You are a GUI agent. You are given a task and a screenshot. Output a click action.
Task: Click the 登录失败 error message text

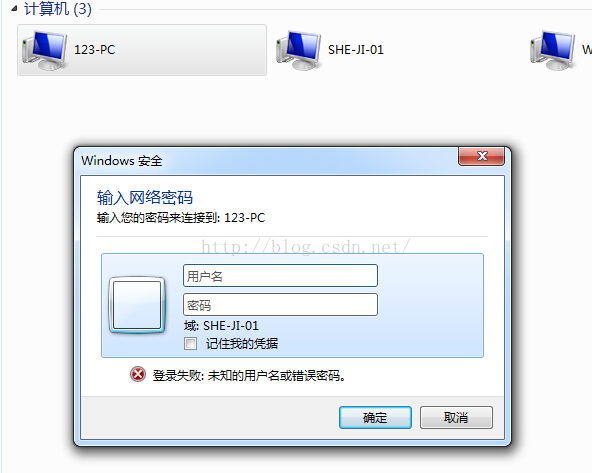[x=249, y=376]
